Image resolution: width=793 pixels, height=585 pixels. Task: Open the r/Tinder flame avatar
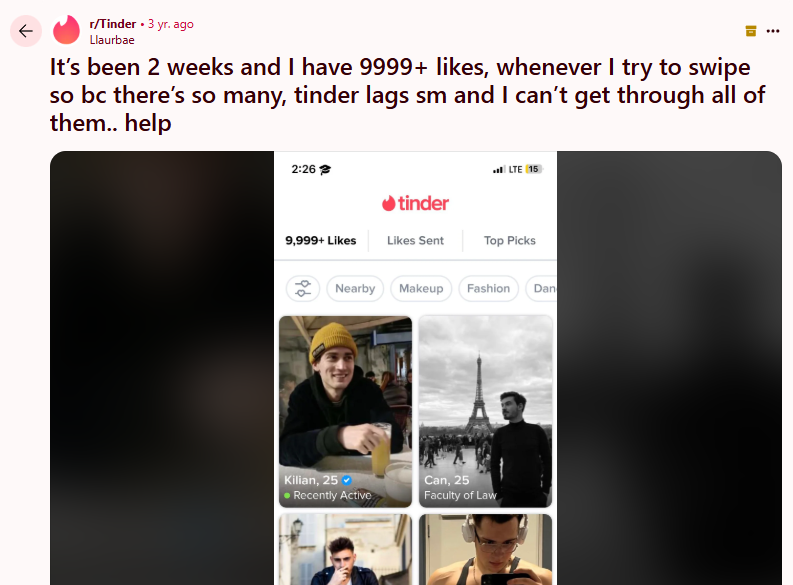tap(66, 30)
